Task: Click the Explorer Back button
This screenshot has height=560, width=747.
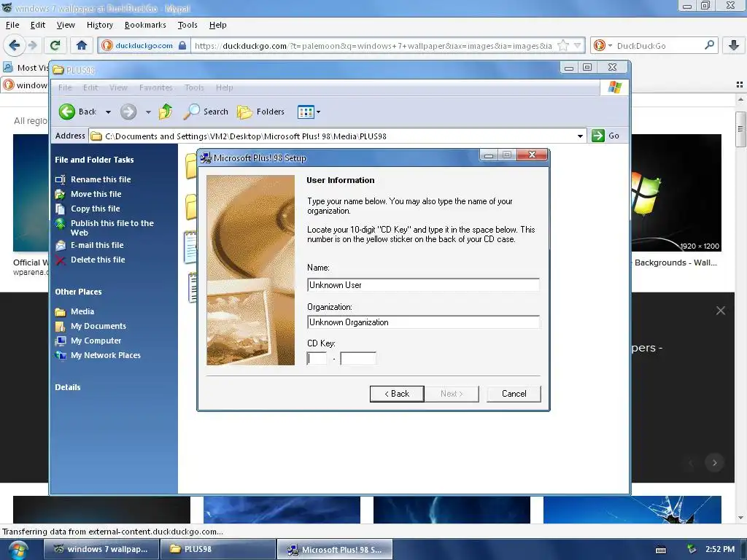Action: pos(77,112)
